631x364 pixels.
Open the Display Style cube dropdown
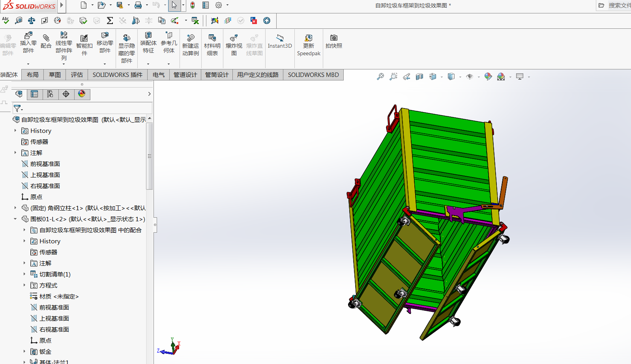460,77
